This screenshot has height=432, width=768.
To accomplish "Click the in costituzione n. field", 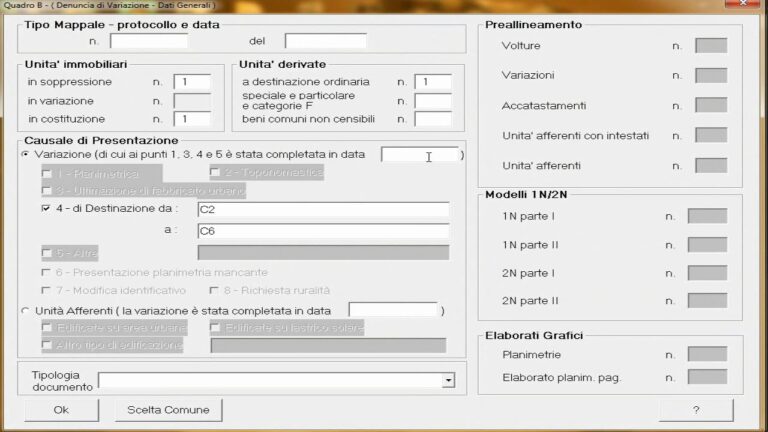I will click(x=192, y=119).
